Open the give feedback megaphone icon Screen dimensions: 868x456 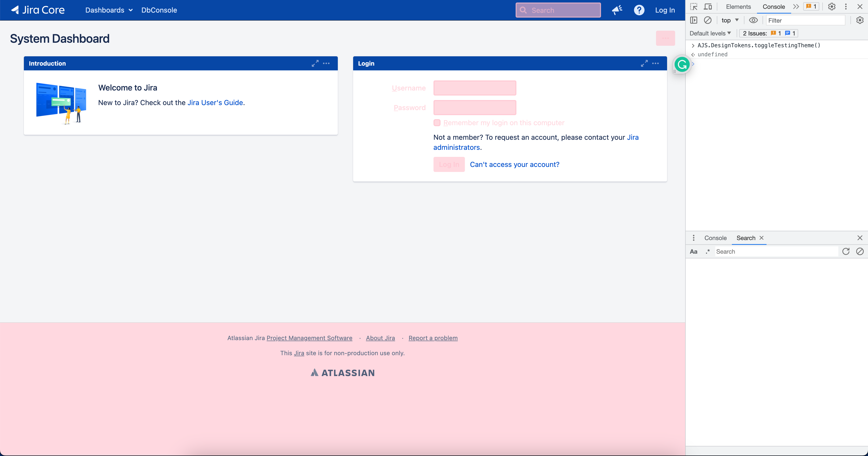pos(617,10)
